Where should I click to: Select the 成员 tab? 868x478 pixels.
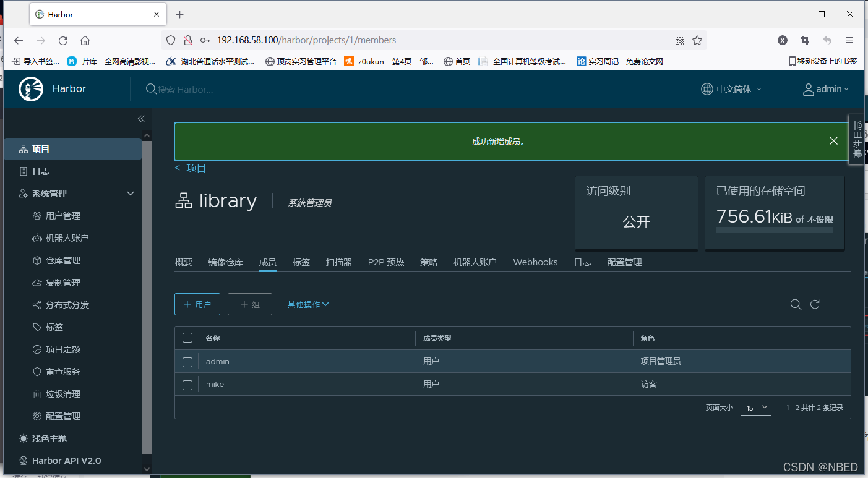click(267, 262)
